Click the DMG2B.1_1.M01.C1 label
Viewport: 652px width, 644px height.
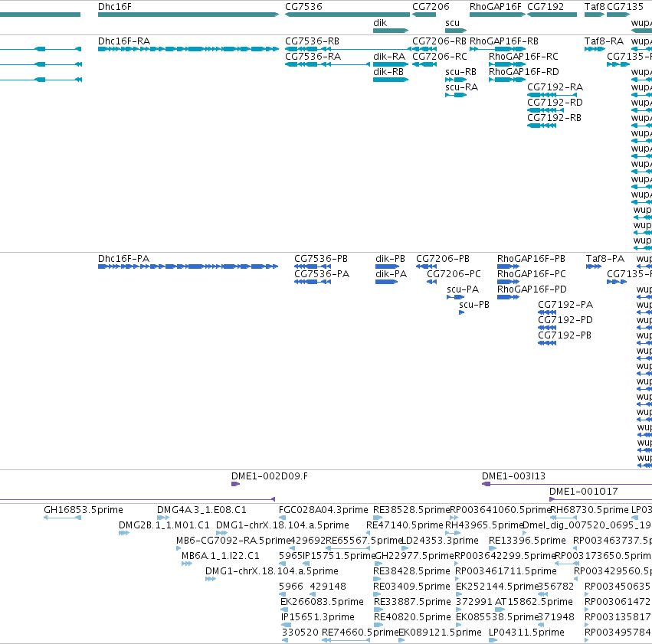[x=164, y=525]
